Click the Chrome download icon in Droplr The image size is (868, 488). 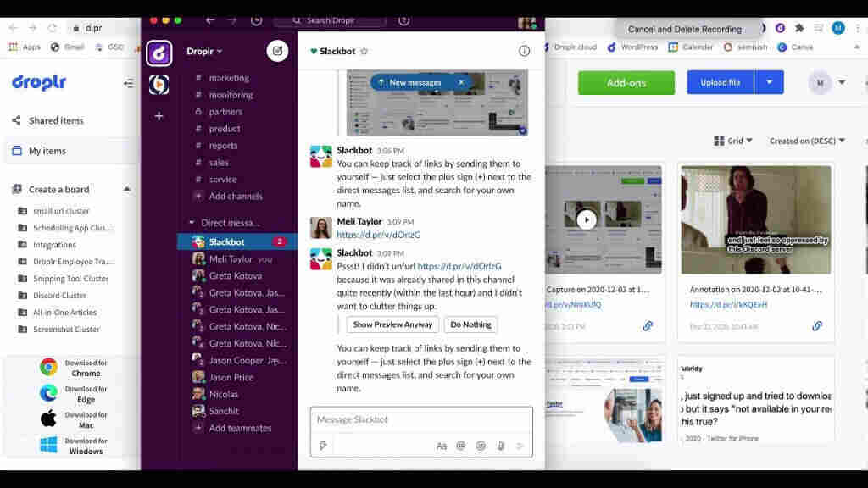point(48,368)
